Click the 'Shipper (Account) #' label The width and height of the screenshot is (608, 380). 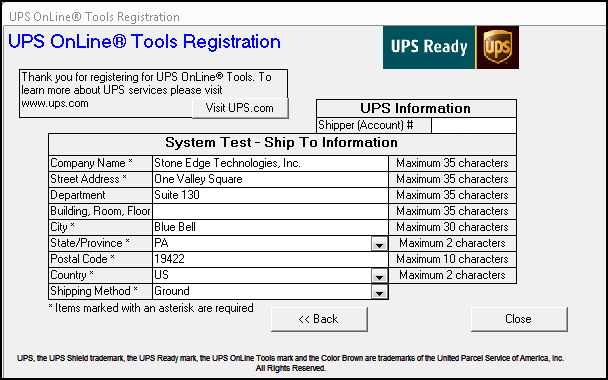366,125
